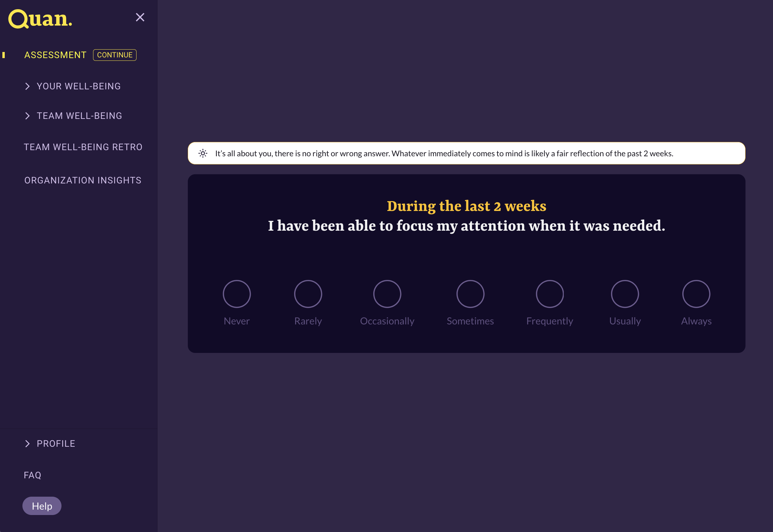Go to Organization Insights

point(83,180)
